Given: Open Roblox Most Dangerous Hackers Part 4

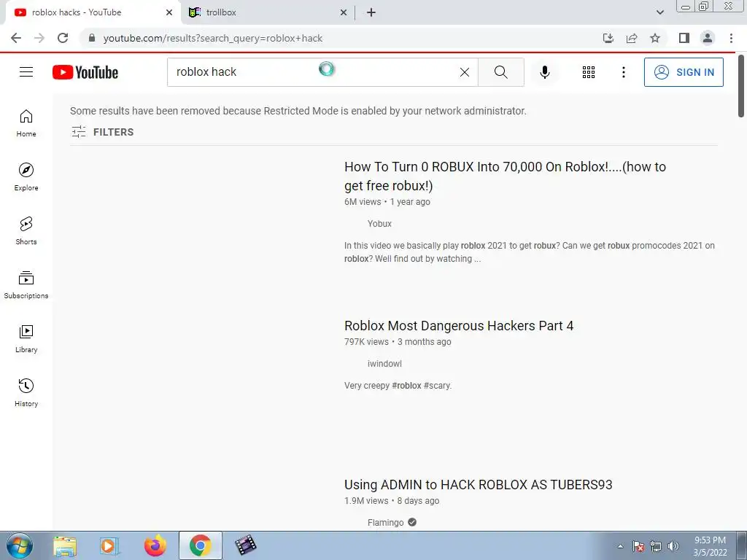Looking at the screenshot, I should [459, 326].
